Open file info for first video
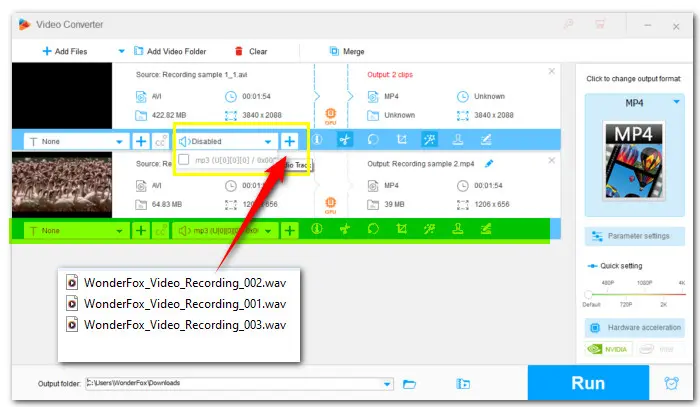This screenshot has width=700, height=407. [317, 140]
